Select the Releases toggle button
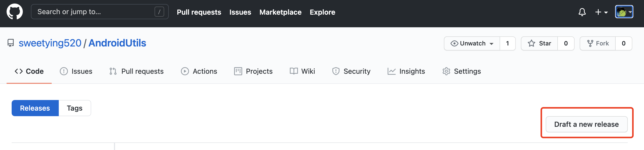 pos(35,108)
